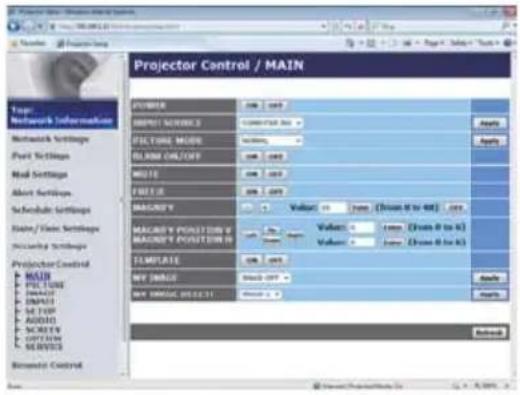Click the Refresh button in bottom gray bar
The width and height of the screenshot is (520, 395).
pyautogui.click(x=489, y=332)
